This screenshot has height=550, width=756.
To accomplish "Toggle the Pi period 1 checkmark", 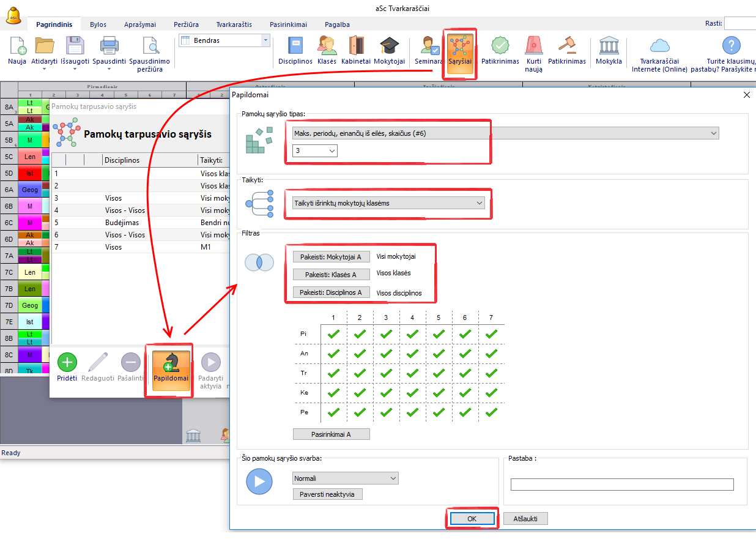I will tap(333, 334).
